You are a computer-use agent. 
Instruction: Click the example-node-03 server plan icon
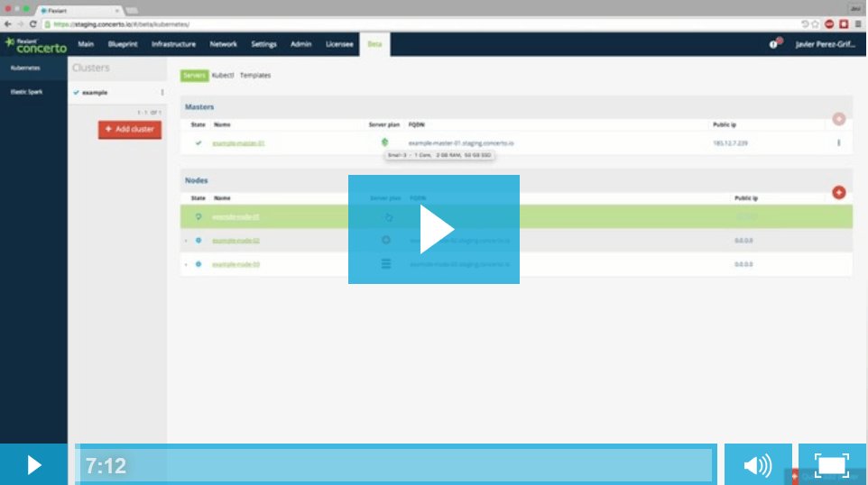pos(386,264)
